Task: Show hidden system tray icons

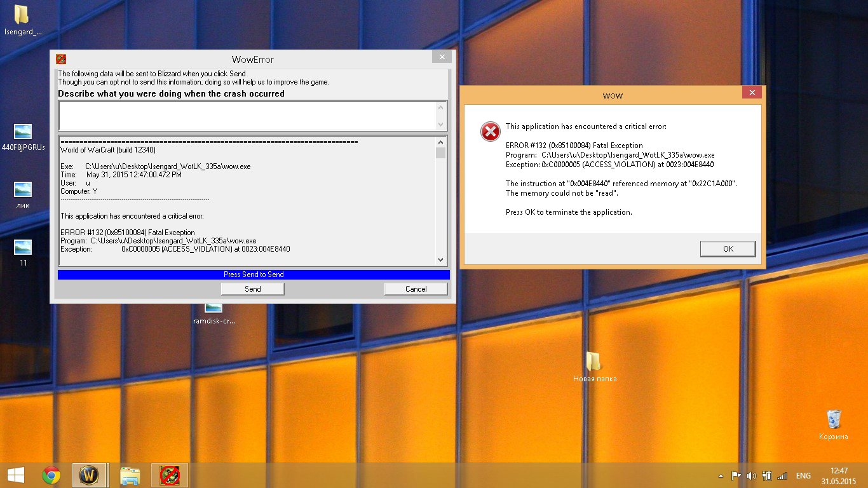Action: [721, 476]
